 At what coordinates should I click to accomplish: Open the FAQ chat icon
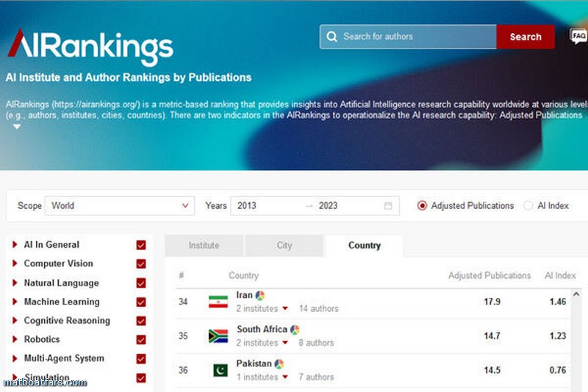pyautogui.click(x=578, y=36)
